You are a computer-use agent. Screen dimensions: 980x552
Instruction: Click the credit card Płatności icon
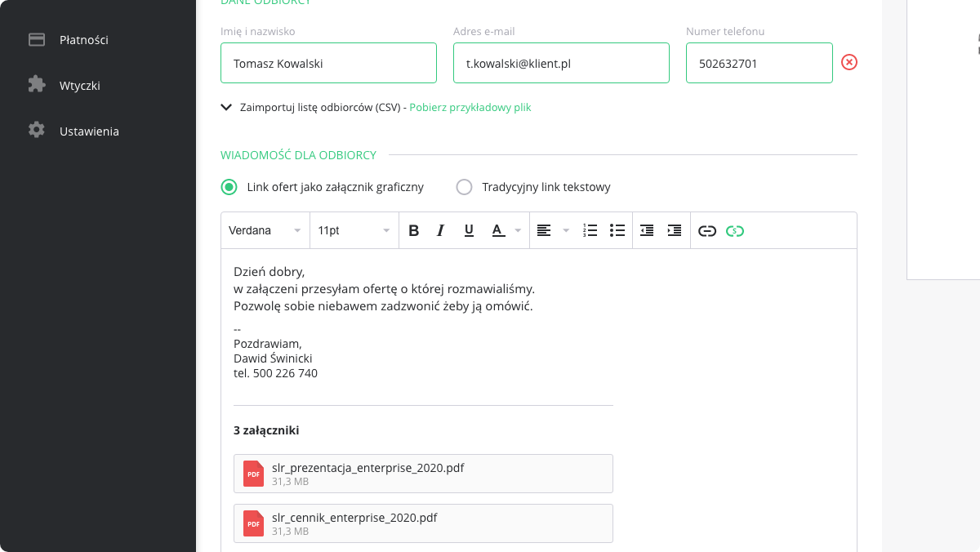[37, 39]
